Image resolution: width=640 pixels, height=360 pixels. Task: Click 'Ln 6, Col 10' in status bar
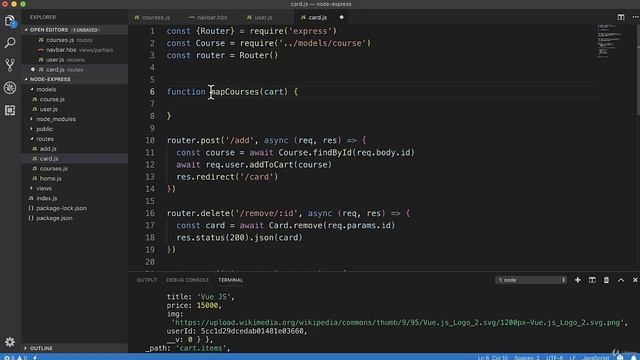coord(493,358)
